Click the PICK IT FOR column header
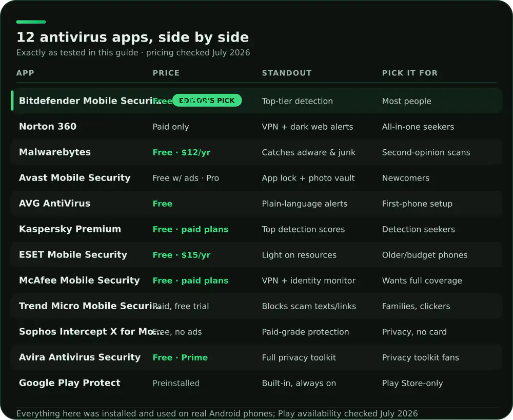This screenshot has width=513, height=420. coord(410,73)
